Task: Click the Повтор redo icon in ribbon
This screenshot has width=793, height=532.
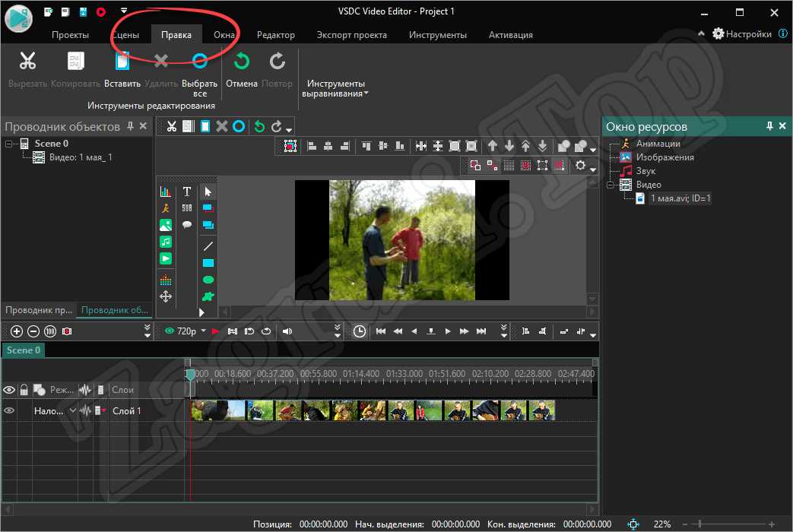Action: click(x=277, y=61)
